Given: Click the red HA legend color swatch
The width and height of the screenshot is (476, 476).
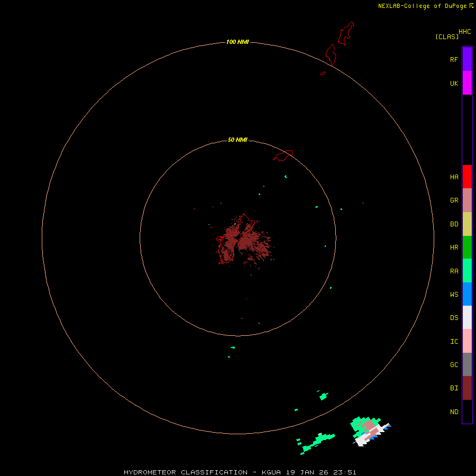Looking at the screenshot, I should click(467, 177).
